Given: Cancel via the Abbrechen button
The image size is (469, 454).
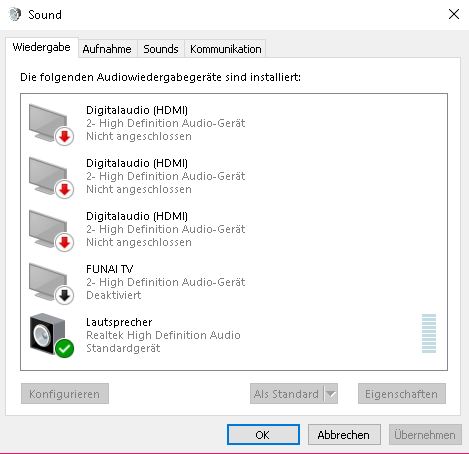Looking at the screenshot, I should pyautogui.click(x=344, y=435).
